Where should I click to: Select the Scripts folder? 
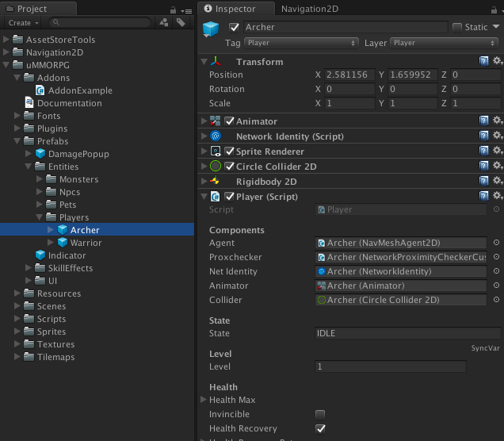coord(45,319)
